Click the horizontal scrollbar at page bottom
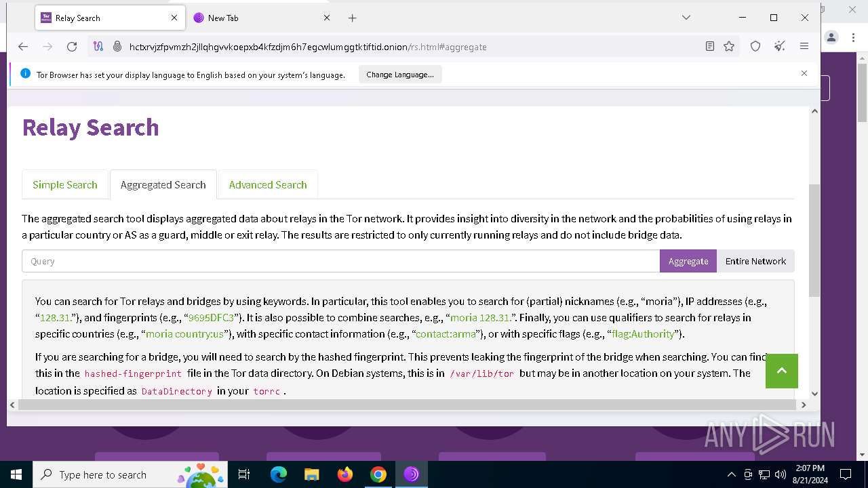868x488 pixels. [x=407, y=405]
